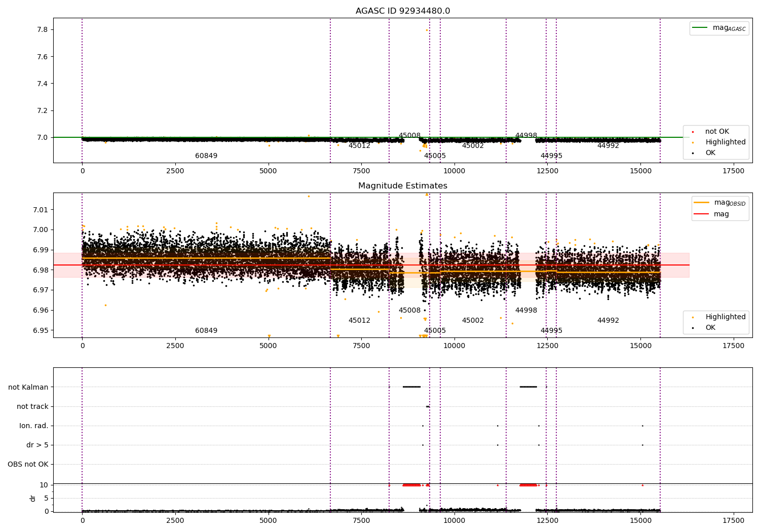This screenshot has height=532, width=760.
Task: Click OBSID label 44992 in Magnitude Estimates plot
Action: click(608, 321)
